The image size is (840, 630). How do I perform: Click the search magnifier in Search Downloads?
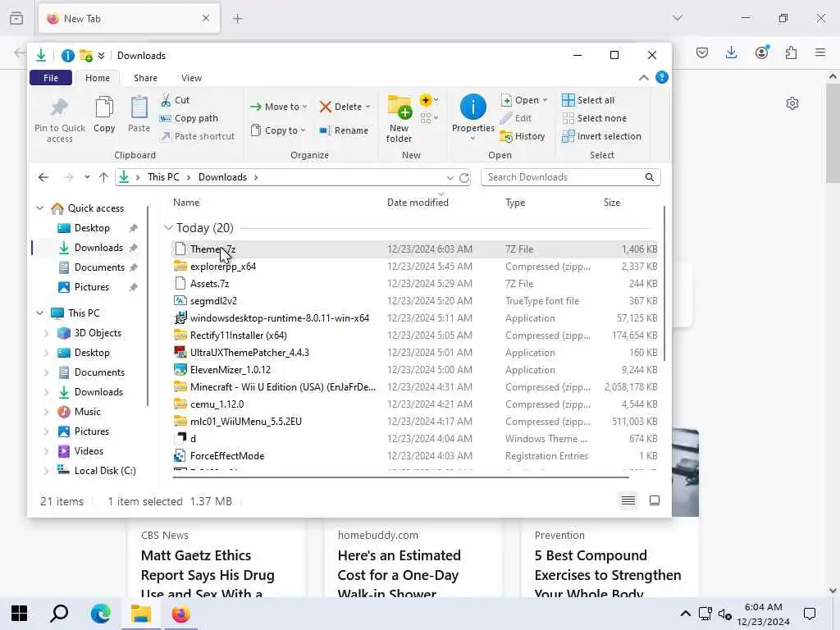coord(650,177)
